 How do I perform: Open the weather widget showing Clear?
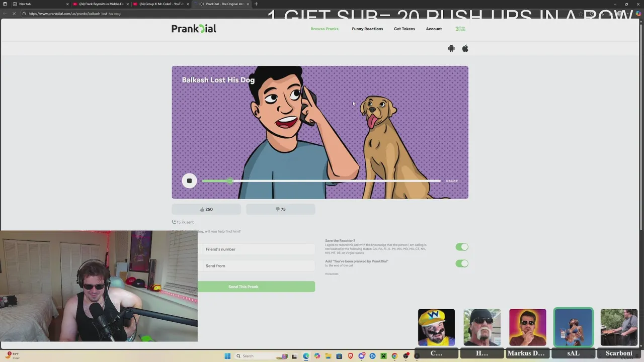click(13, 356)
